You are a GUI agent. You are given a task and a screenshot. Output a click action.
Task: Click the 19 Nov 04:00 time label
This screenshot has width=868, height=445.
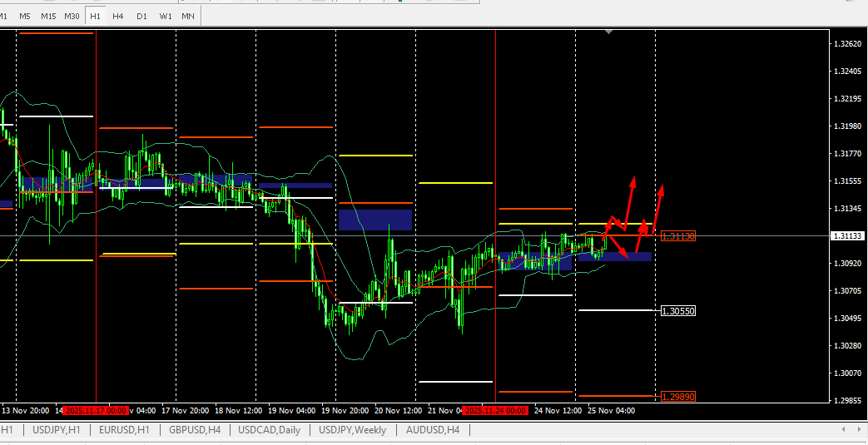292,411
